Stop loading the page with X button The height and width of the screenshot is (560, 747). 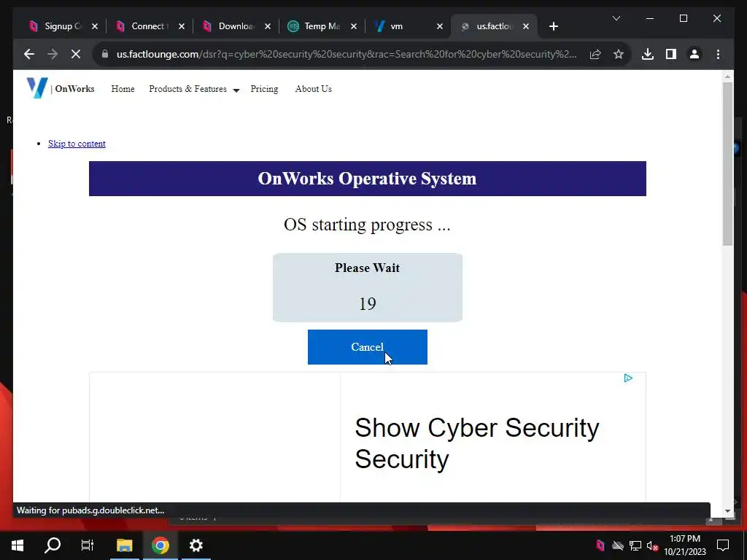pos(76,54)
